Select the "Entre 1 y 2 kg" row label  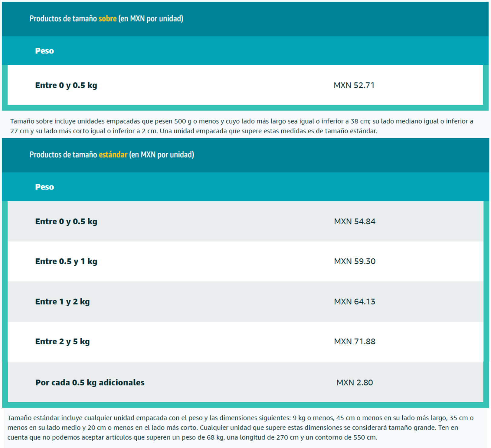[62, 301]
